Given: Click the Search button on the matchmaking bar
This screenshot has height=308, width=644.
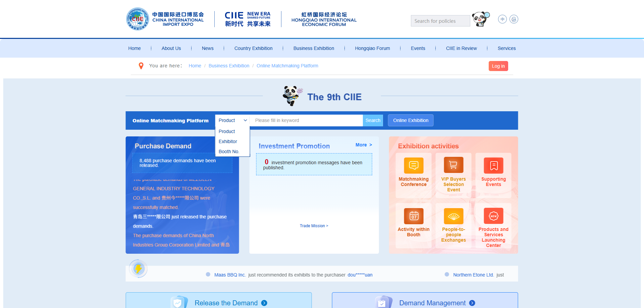Looking at the screenshot, I should [x=373, y=120].
